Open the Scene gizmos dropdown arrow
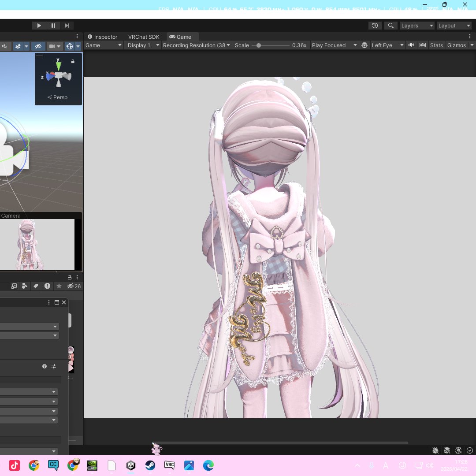 pos(78,46)
